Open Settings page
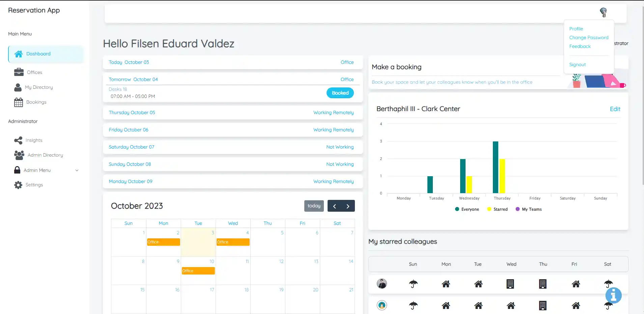Viewport: 644px width, 314px height. (x=34, y=185)
